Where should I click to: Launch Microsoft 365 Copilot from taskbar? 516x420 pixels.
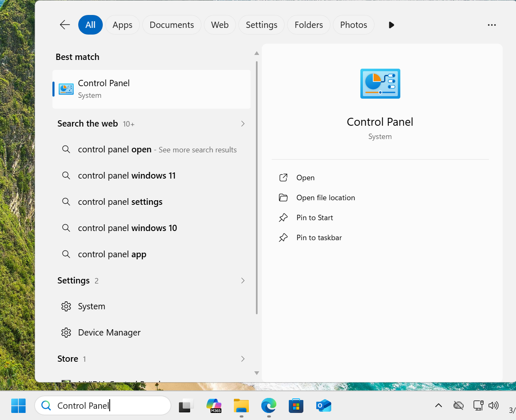click(214, 405)
